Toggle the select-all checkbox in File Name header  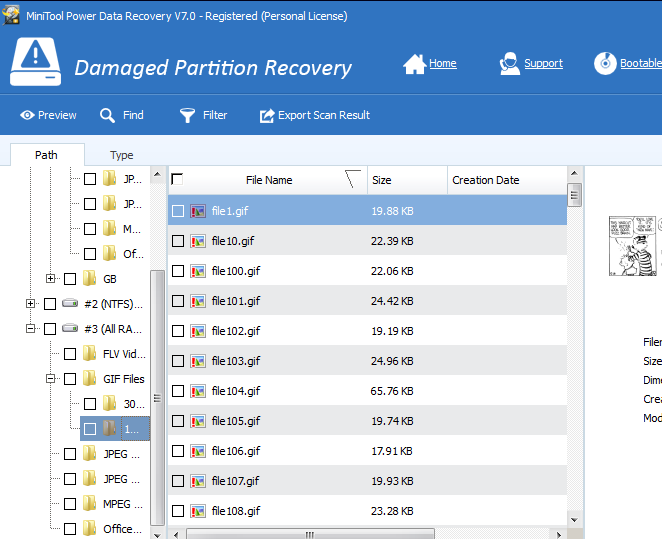tap(177, 179)
